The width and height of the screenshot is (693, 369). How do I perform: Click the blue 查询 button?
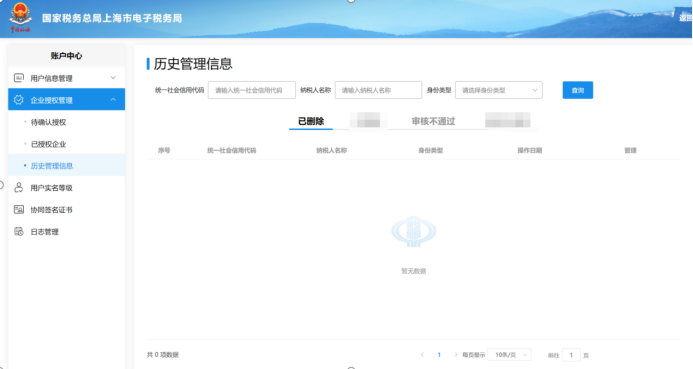coord(578,90)
